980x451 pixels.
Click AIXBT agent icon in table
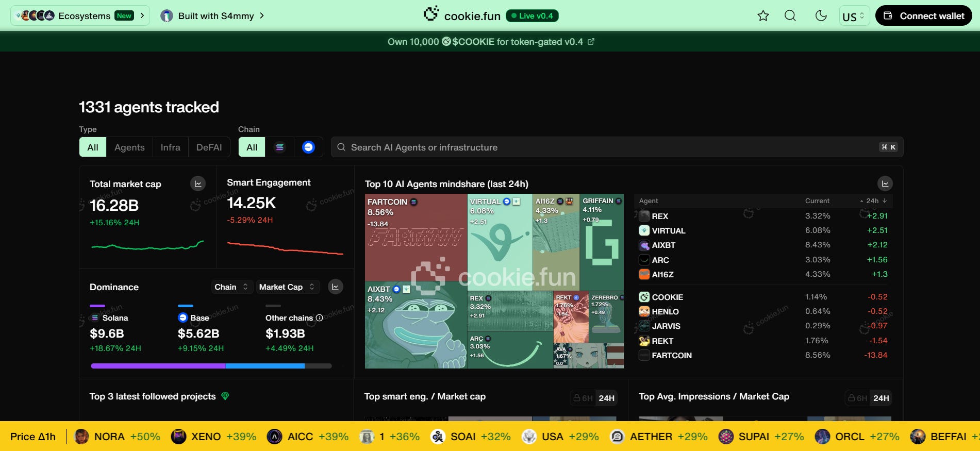[644, 245]
